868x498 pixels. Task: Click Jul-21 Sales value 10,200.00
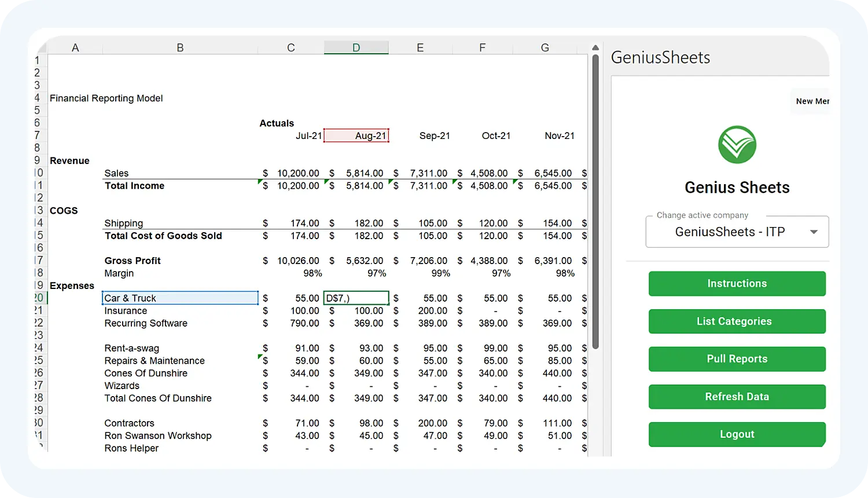[x=298, y=173]
